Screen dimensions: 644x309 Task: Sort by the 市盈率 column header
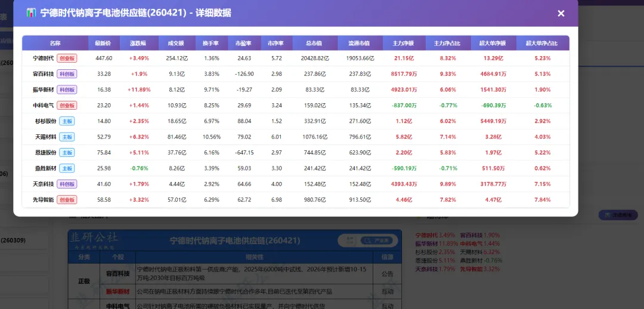pyautogui.click(x=244, y=43)
